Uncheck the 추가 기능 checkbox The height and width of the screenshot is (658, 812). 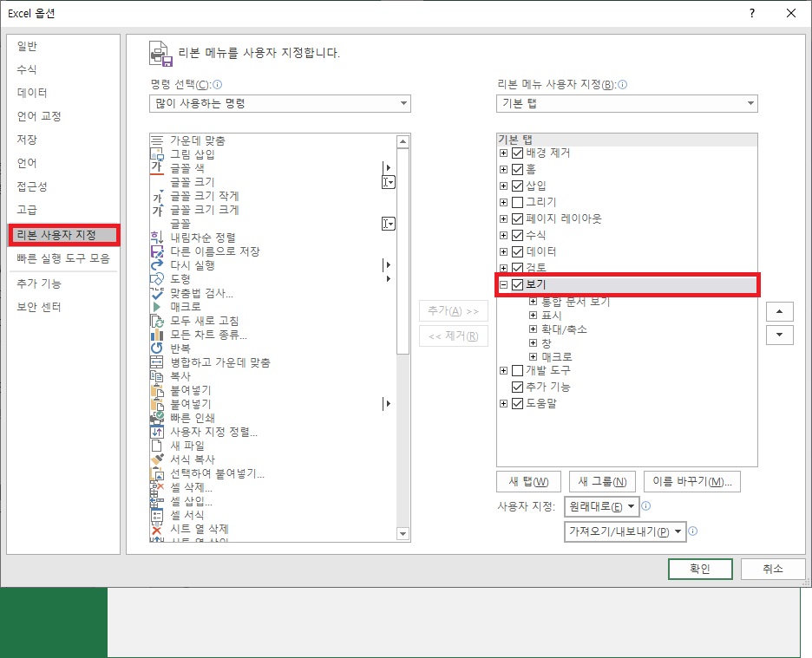point(517,387)
